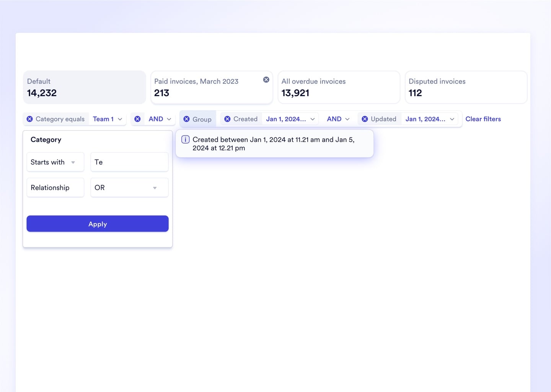Open the Starts with condition dropdown
The image size is (551, 392).
pos(55,162)
